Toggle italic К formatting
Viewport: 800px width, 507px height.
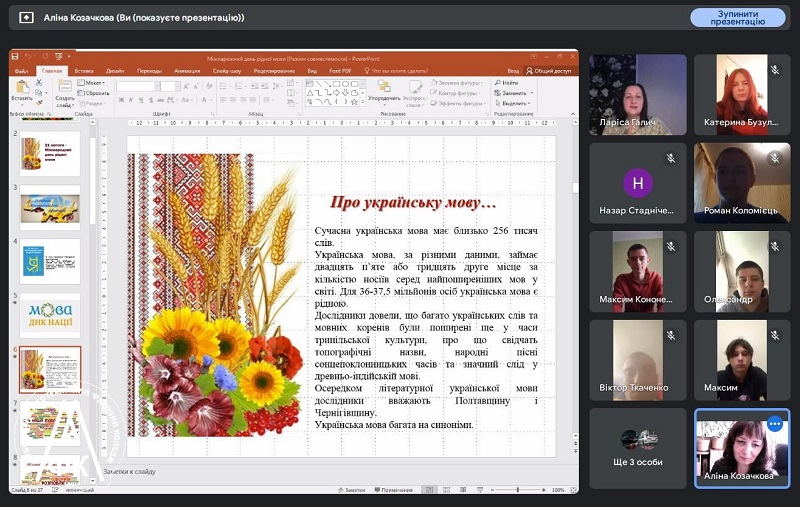click(131, 100)
